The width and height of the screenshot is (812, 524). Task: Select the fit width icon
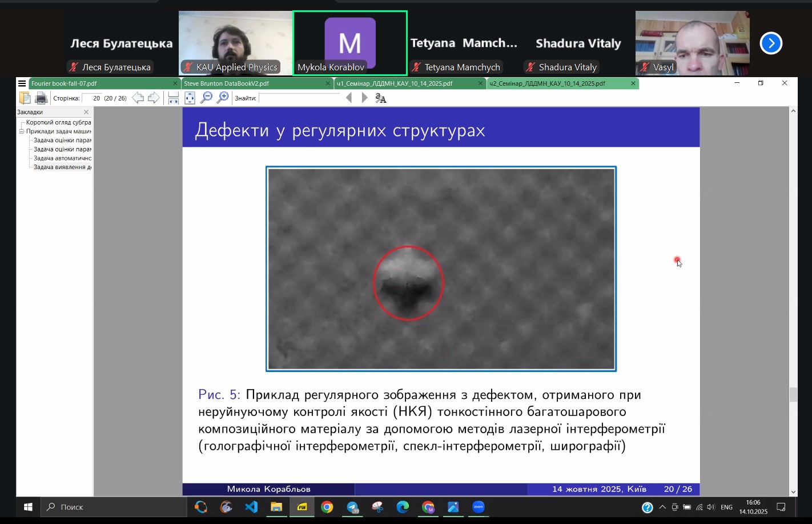[174, 98]
